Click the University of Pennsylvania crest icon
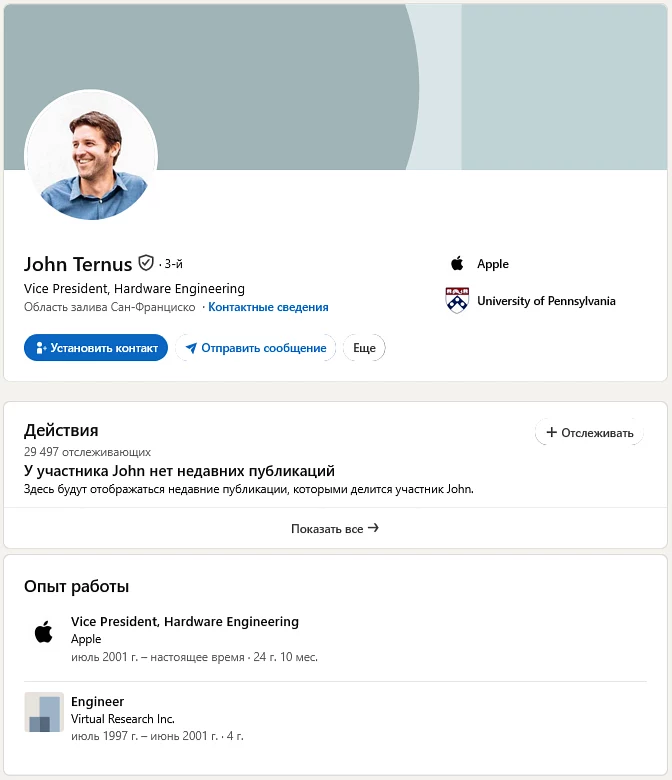672x780 pixels. point(457,301)
